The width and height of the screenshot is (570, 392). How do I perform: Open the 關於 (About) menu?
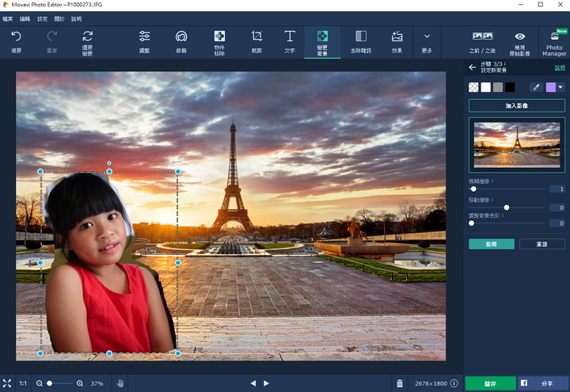(59, 19)
